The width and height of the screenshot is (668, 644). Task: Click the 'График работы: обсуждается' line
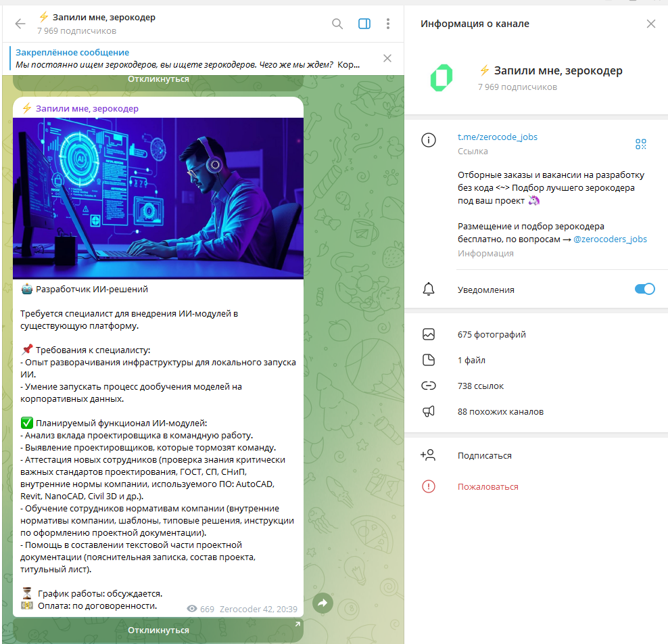click(99, 594)
